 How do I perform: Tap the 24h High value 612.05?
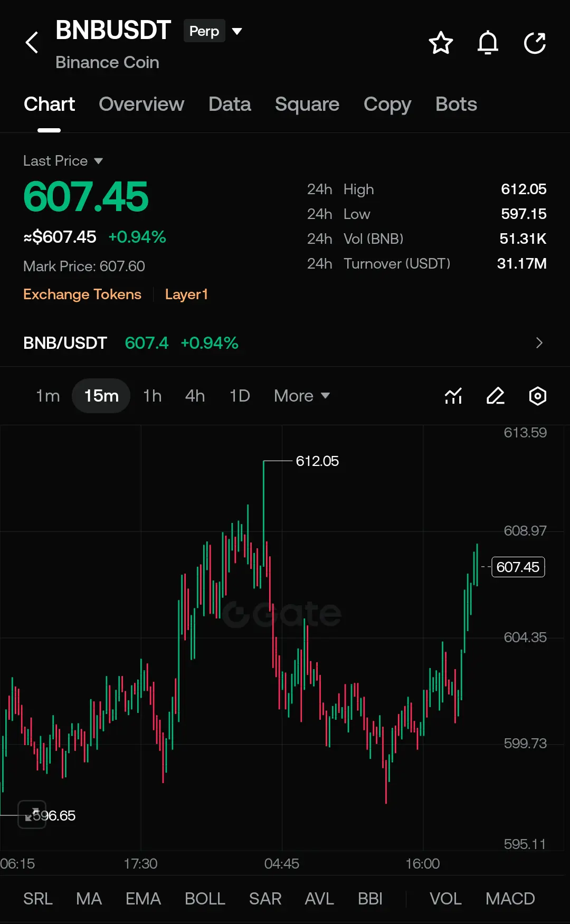tap(524, 189)
